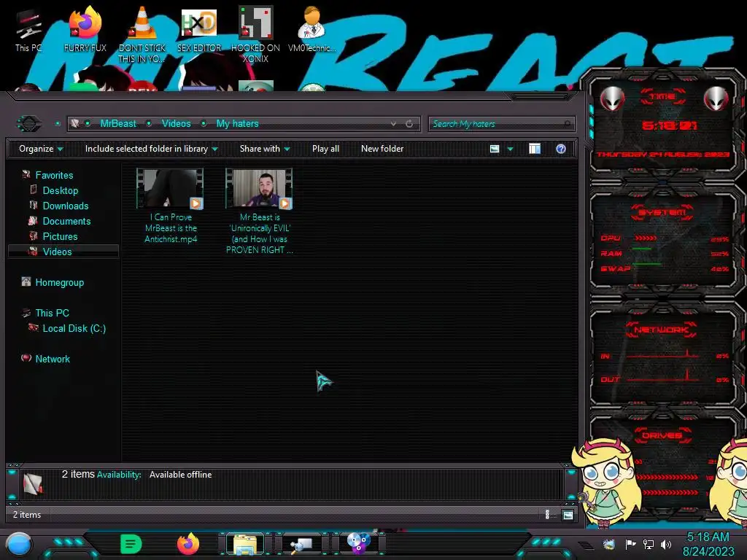Click the RAM usage bar in widget
Screen dimensions: 747x560
pyautogui.click(x=642, y=249)
